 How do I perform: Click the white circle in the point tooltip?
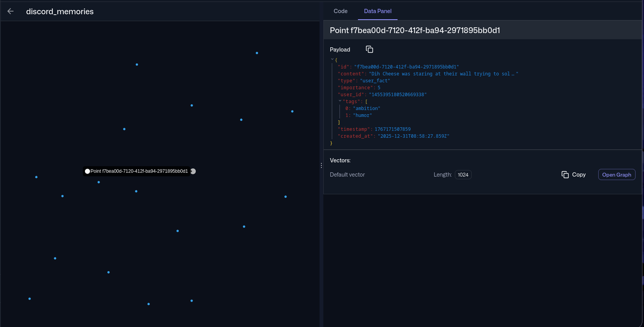point(87,171)
